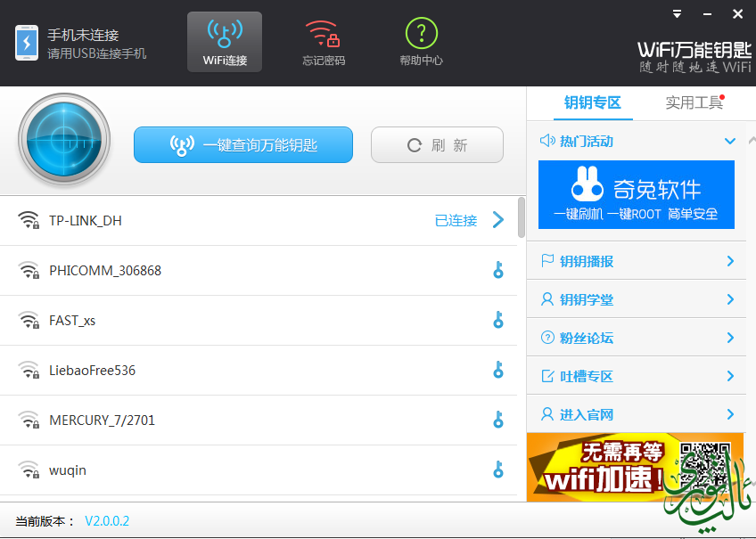This screenshot has height=539, width=756.
Task: Select the LiebaoFree536 network
Action: click(x=259, y=371)
